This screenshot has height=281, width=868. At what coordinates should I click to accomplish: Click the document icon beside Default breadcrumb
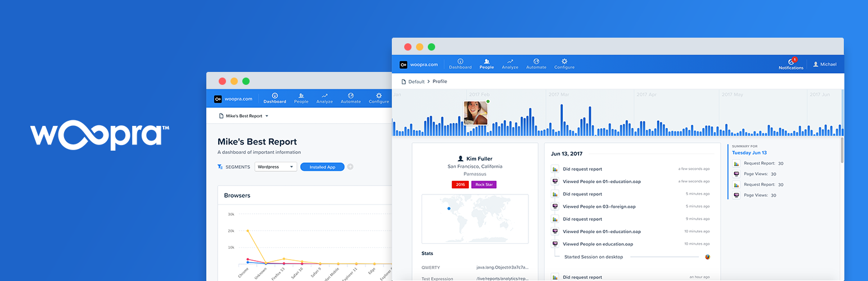pyautogui.click(x=403, y=81)
